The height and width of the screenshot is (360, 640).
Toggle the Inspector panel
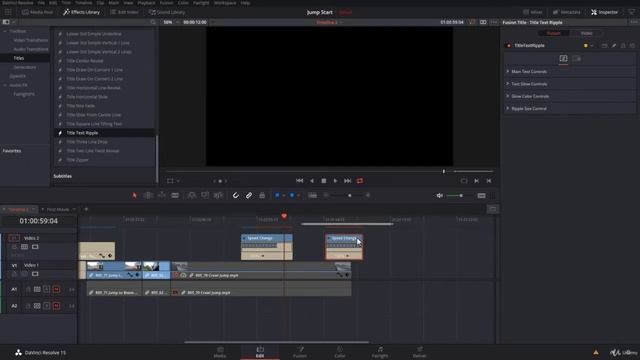pos(604,12)
